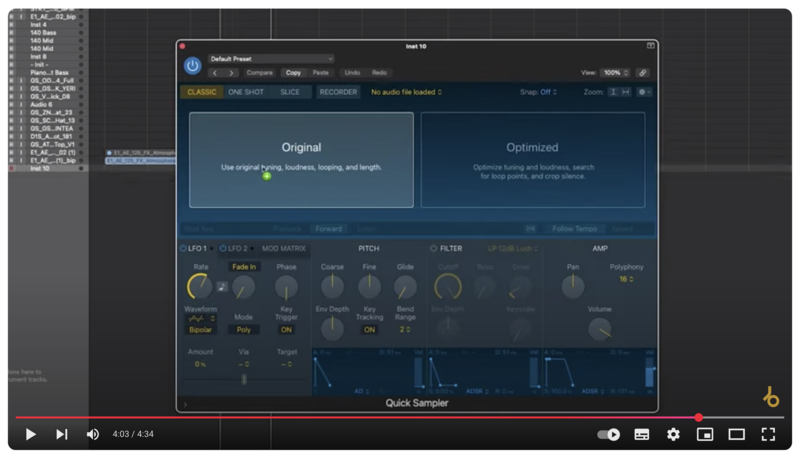
Task: Open the MOD MATRIX tab
Action: 284,248
